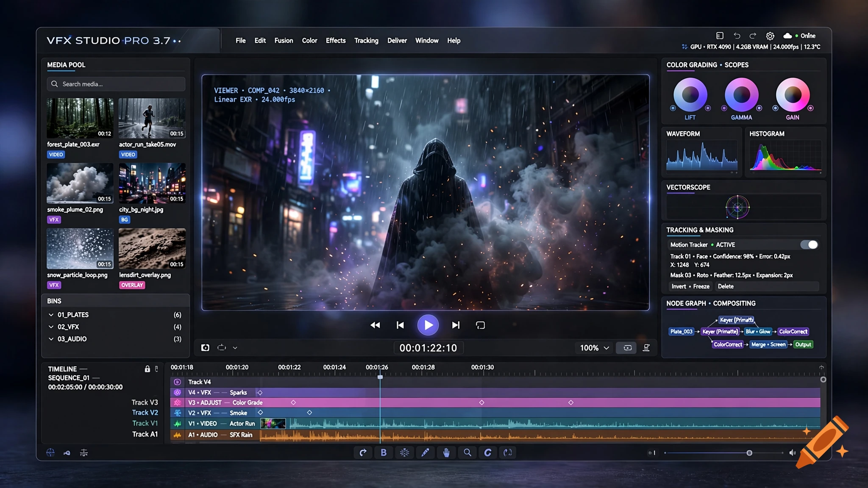Skip to previous clip button
868x488 pixels.
coord(400,325)
